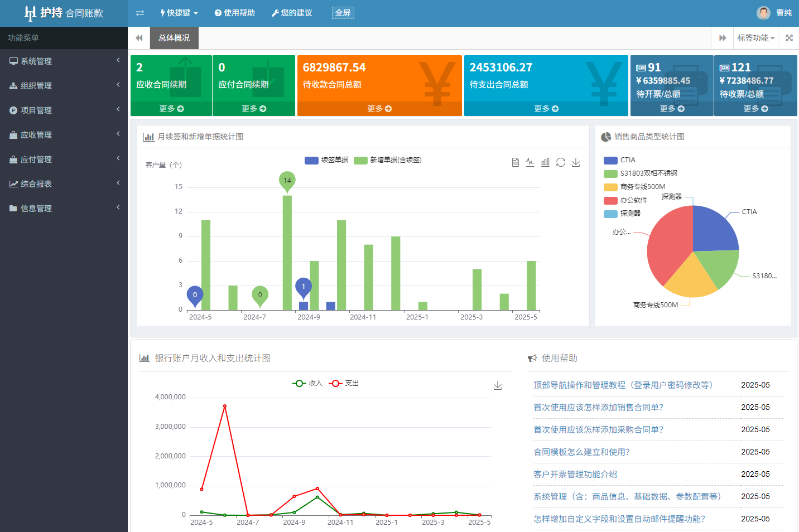
Task: Switch chart to bar view icon
Action: (545, 162)
